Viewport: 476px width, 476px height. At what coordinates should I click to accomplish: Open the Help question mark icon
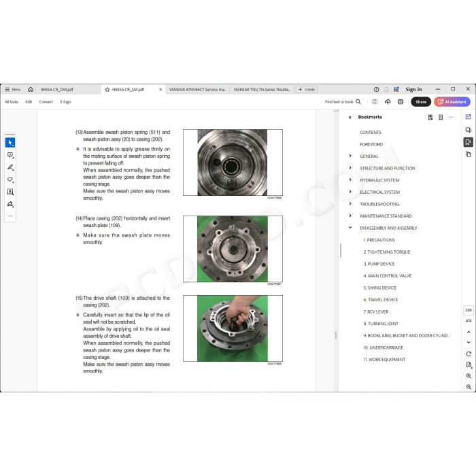[377, 90]
